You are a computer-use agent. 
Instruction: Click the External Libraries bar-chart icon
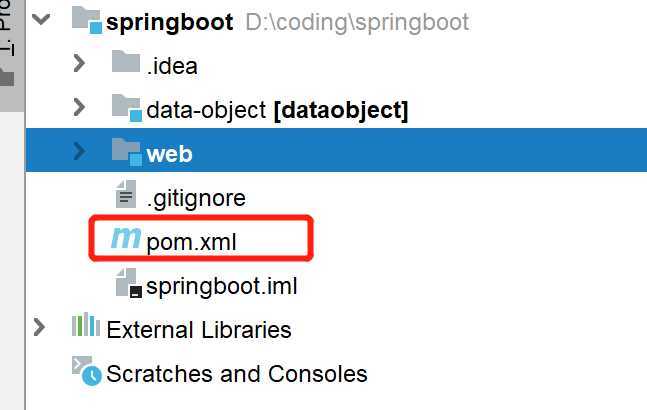(x=86, y=325)
